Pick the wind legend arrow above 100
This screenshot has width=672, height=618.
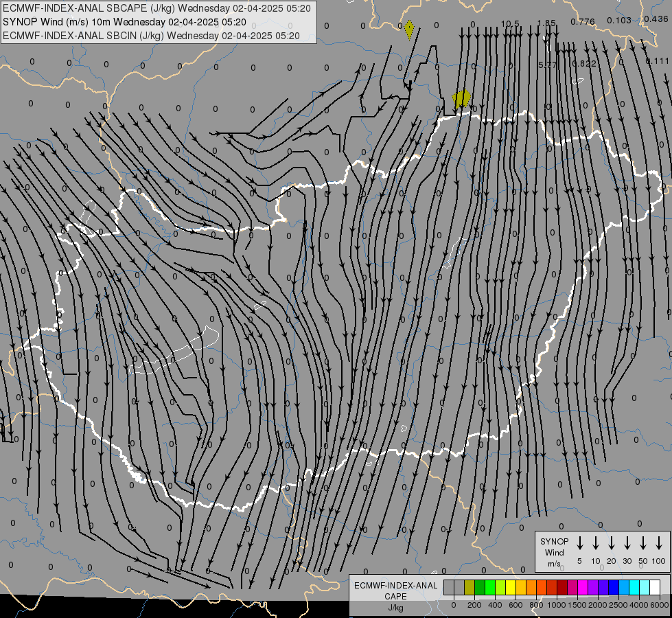tap(659, 542)
